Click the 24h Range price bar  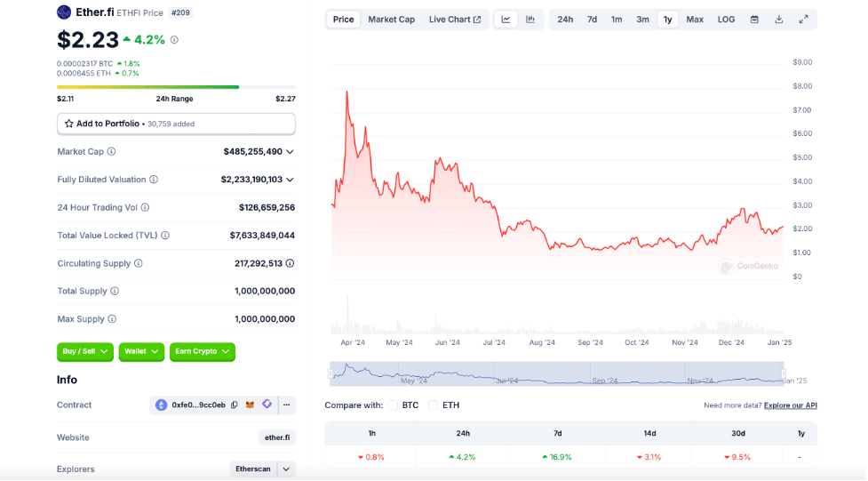click(176, 87)
